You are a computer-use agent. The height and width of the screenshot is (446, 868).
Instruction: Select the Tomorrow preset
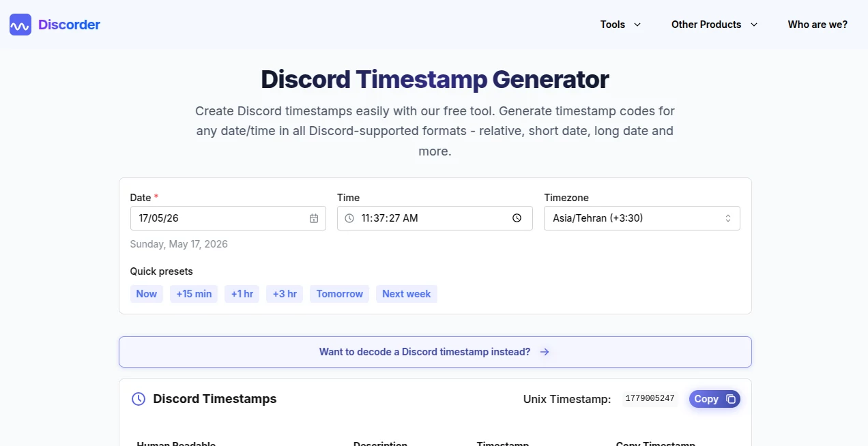point(340,294)
